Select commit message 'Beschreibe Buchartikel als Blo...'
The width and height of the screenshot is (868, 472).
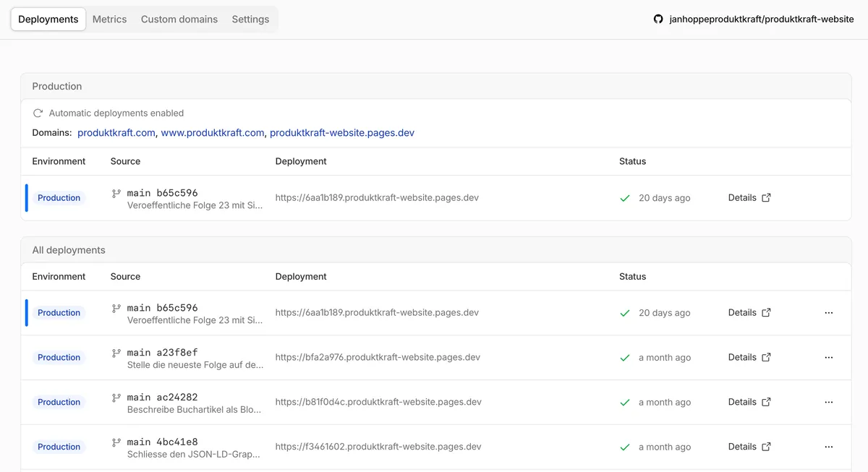tap(194, 410)
